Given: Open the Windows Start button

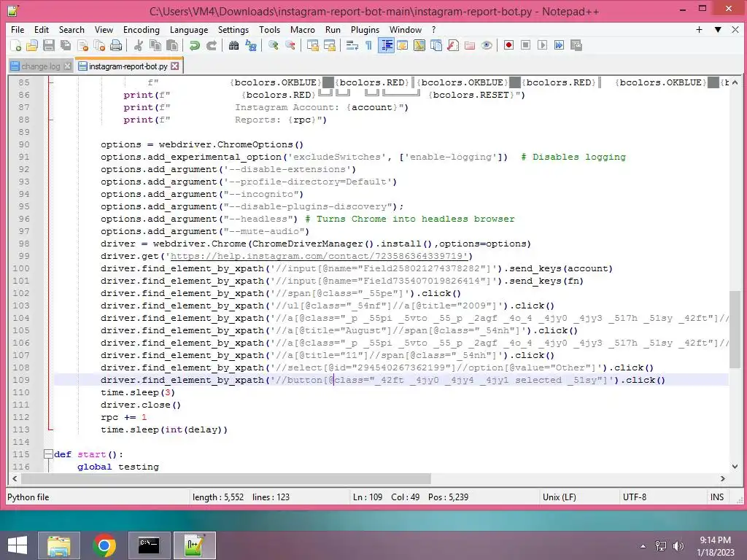Looking at the screenshot, I should click(18, 545).
